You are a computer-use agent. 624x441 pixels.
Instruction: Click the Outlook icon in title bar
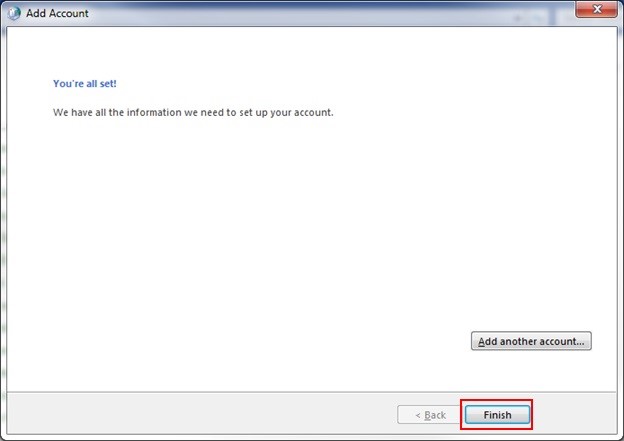[x=14, y=13]
